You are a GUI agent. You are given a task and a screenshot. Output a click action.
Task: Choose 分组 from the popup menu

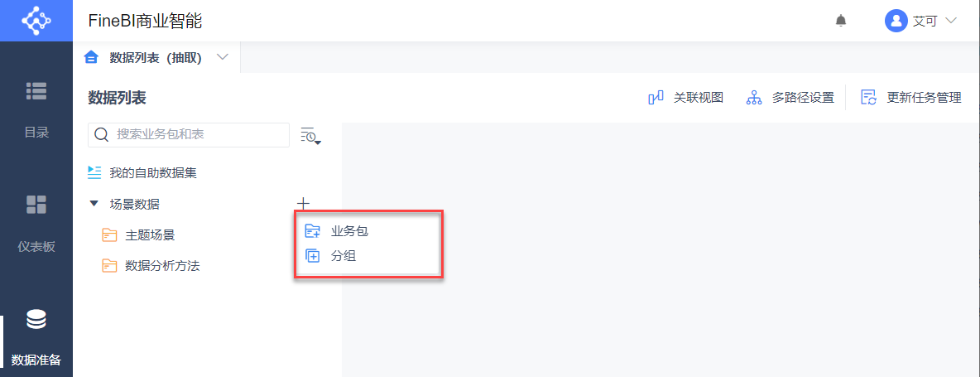coord(343,256)
